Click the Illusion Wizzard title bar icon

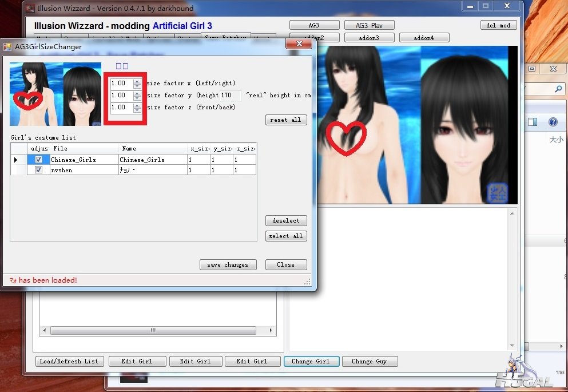coord(30,8)
